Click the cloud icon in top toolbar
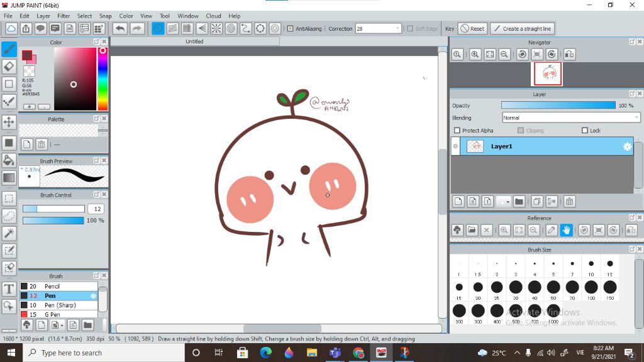This screenshot has height=362, width=644. 11,29
